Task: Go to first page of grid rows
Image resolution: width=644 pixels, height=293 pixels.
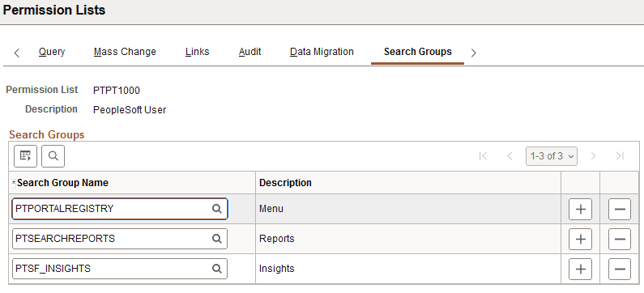Action: [483, 156]
